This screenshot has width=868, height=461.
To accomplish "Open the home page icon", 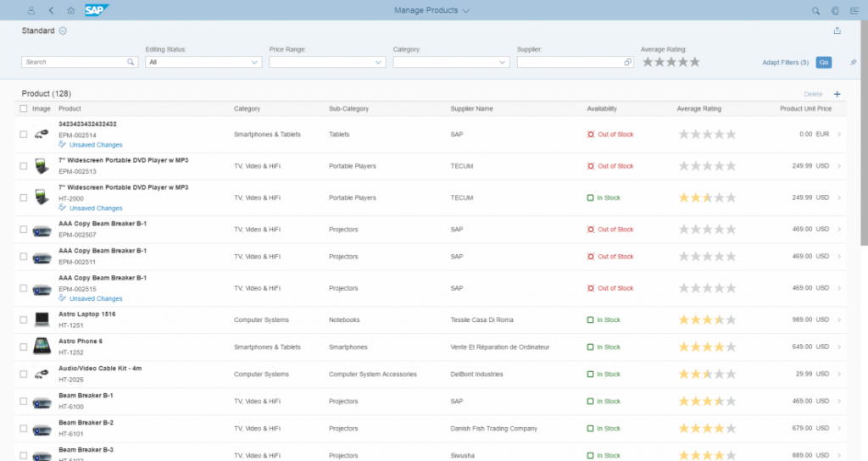I will tap(71, 10).
